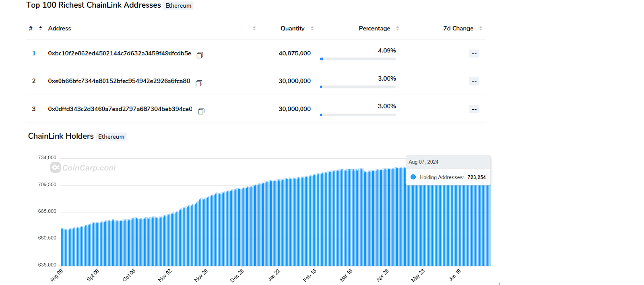Open address 0x0dffd343c2d3460a7ead2797a687304beb394ce0

pos(120,109)
